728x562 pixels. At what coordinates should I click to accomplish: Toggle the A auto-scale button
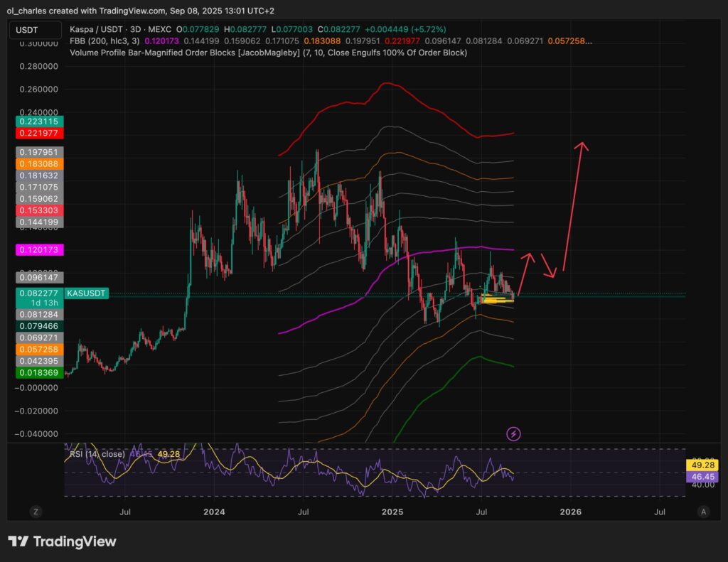pos(703,512)
